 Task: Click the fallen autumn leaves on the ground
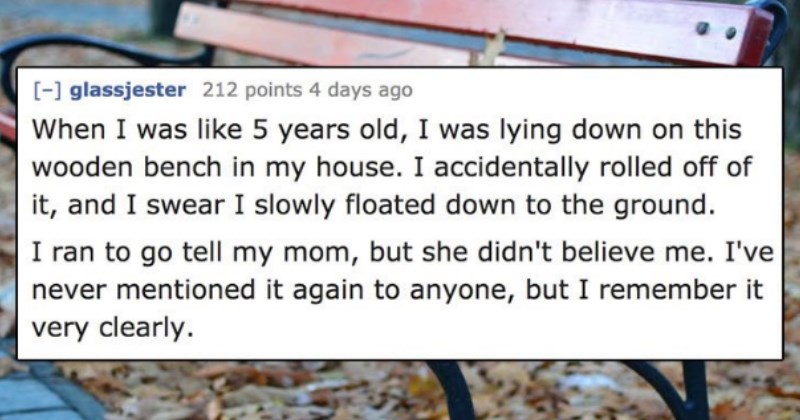306,390
